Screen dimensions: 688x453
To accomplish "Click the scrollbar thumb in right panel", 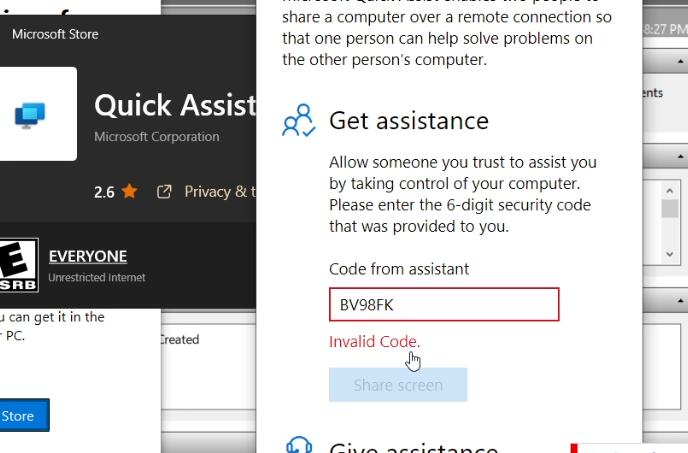I will 670,209.
